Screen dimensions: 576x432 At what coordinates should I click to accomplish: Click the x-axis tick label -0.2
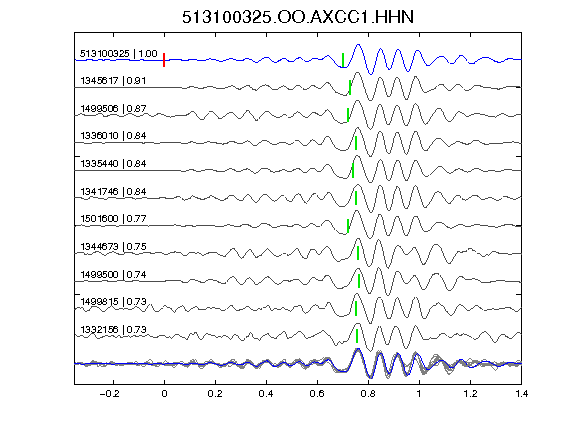[x=109, y=394]
